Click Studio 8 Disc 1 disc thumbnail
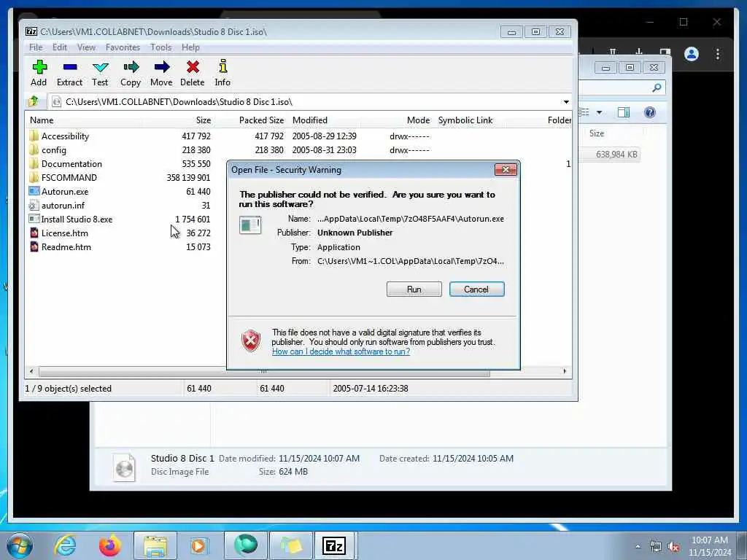The height and width of the screenshot is (560, 747). [x=124, y=466]
